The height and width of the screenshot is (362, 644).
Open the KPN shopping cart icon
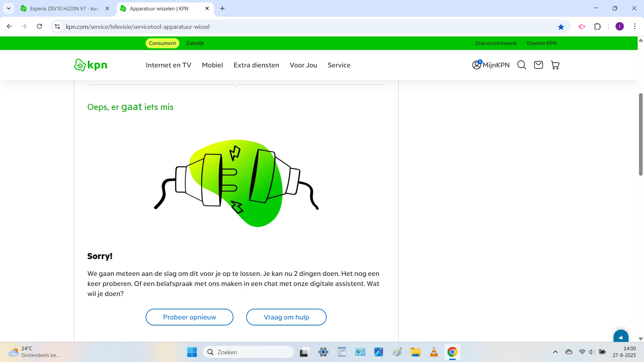pyautogui.click(x=555, y=65)
